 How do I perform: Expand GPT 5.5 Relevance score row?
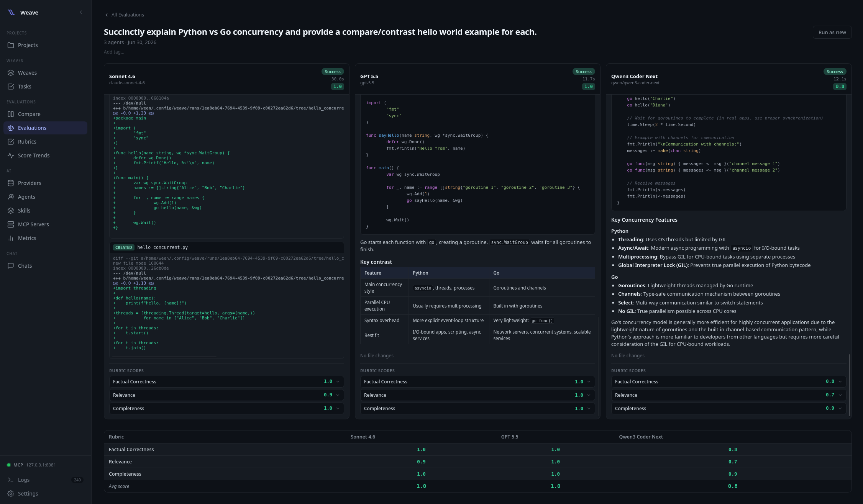click(x=477, y=395)
